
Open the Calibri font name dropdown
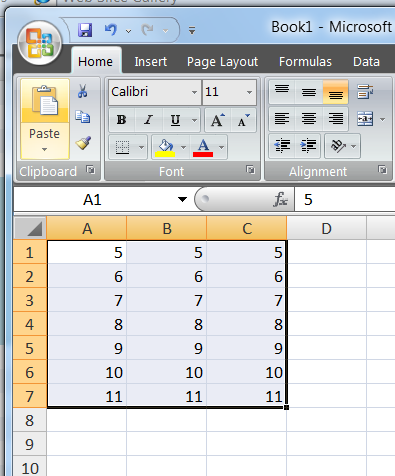pos(194,92)
